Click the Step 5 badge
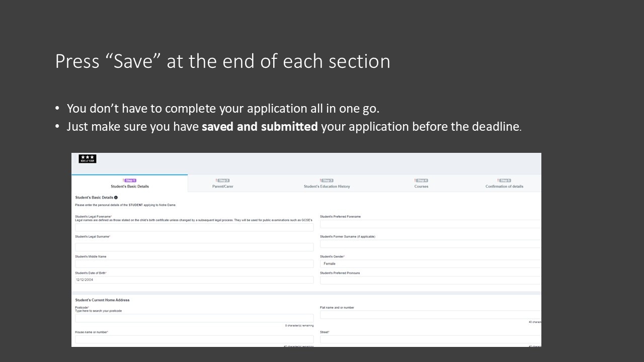 click(505, 180)
